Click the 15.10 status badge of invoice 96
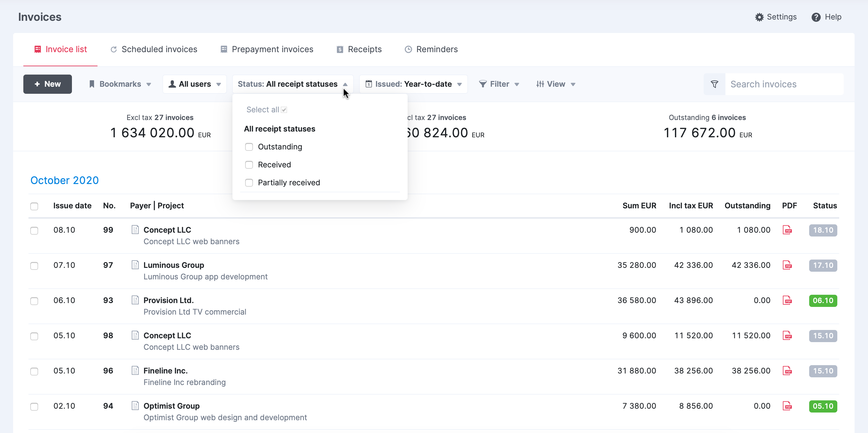Screen dimensions: 868x433 (x=823, y=371)
